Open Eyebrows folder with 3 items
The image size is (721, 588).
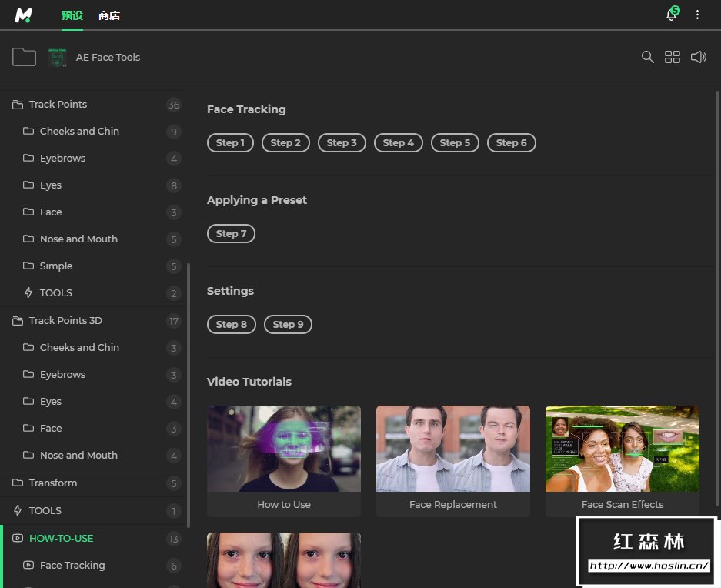(x=93, y=375)
